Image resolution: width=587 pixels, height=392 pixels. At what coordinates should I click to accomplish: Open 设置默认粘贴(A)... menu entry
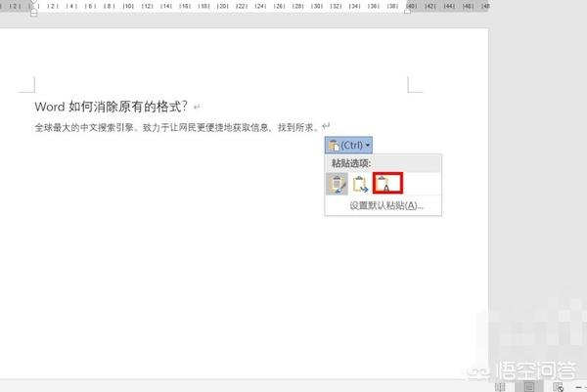click(x=386, y=205)
